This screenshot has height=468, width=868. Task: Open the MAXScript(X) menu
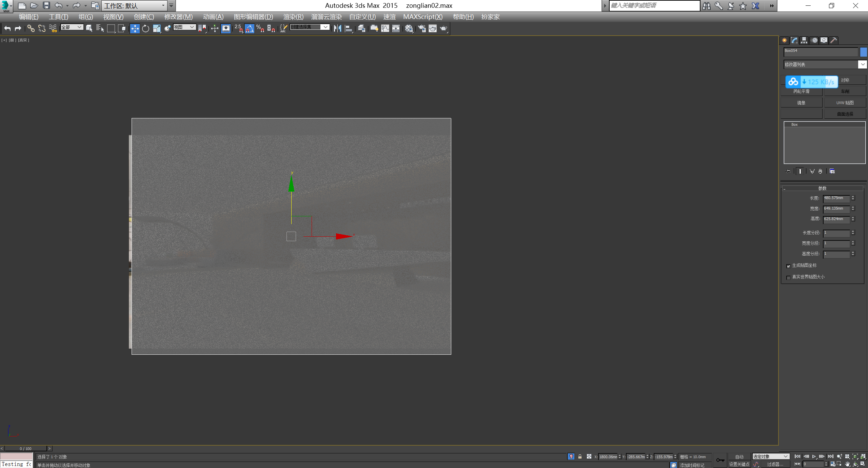point(423,17)
